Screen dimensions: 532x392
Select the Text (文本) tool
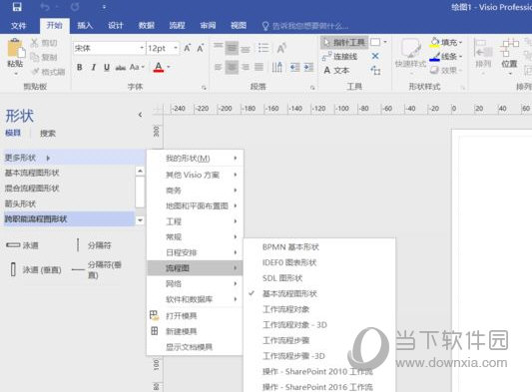336,70
